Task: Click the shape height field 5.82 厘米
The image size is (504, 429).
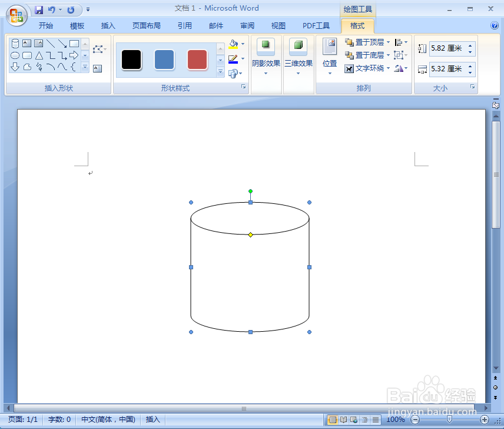Action: click(447, 48)
